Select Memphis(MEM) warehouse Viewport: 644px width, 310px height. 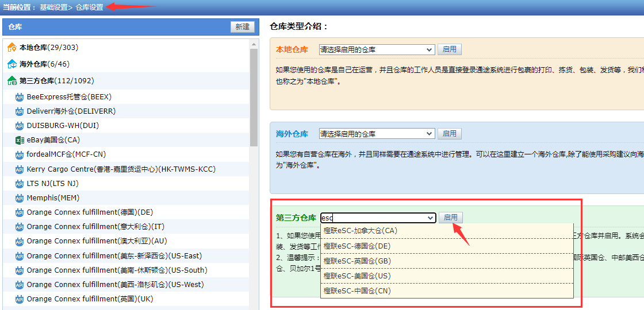click(x=53, y=198)
